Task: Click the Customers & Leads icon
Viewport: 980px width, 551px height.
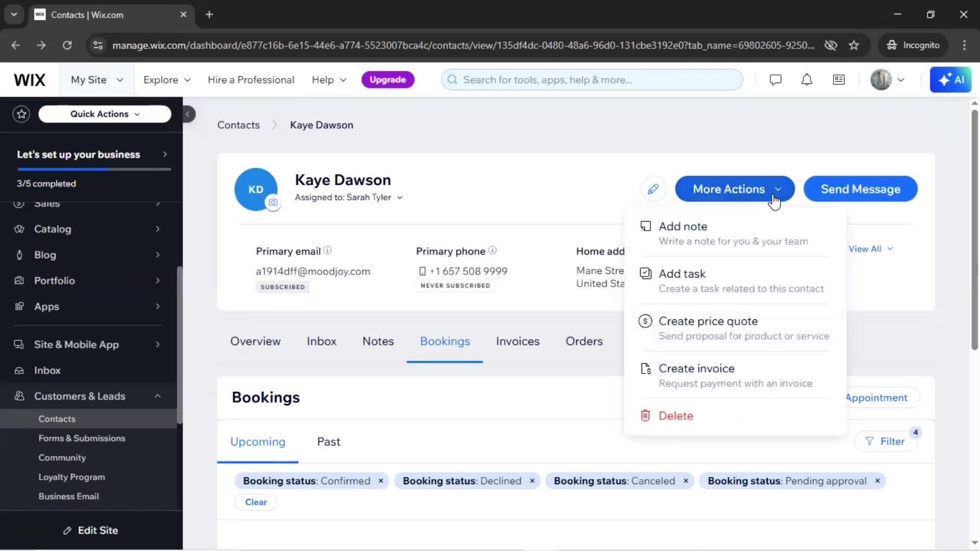Action: click(19, 396)
